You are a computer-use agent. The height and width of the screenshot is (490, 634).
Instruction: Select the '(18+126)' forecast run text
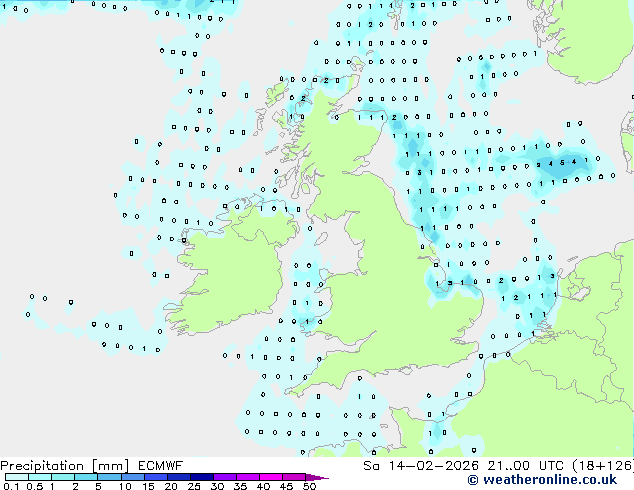[x=603, y=466]
